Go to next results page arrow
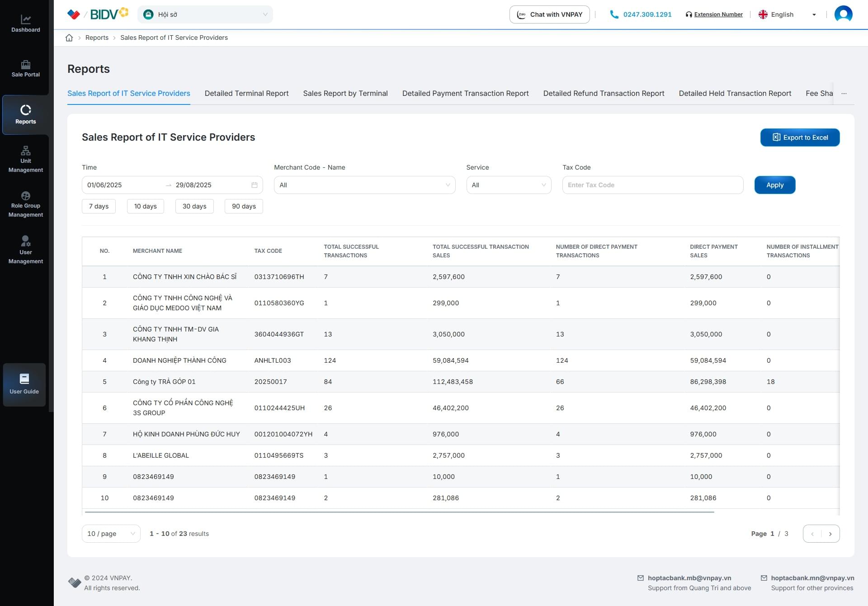Screen dimensions: 868x606 pos(830,534)
